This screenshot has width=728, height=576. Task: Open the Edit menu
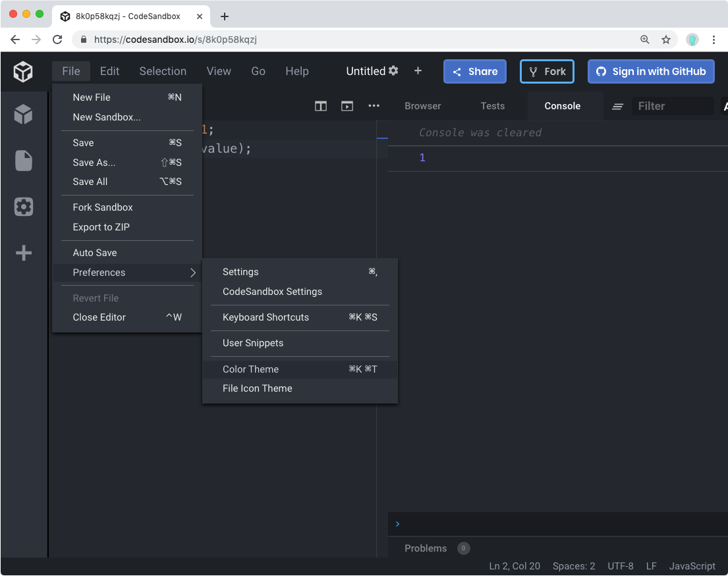point(109,71)
